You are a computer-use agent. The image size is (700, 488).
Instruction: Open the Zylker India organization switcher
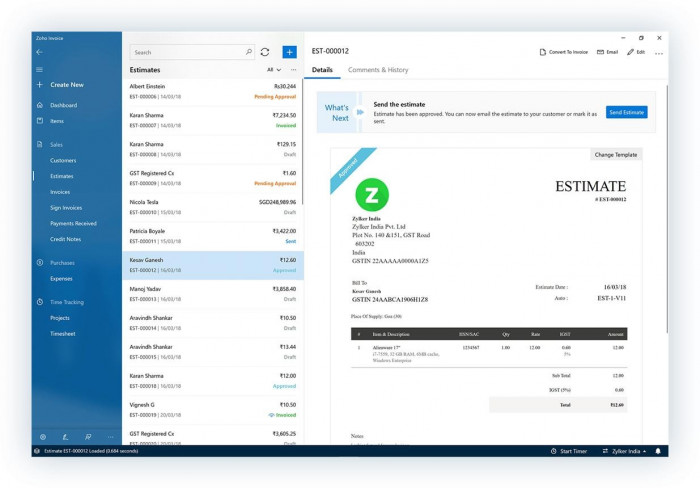point(624,451)
